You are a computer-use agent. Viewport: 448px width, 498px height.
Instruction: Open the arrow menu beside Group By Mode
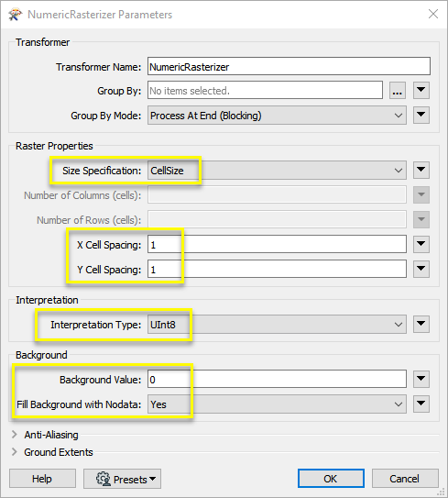(421, 115)
